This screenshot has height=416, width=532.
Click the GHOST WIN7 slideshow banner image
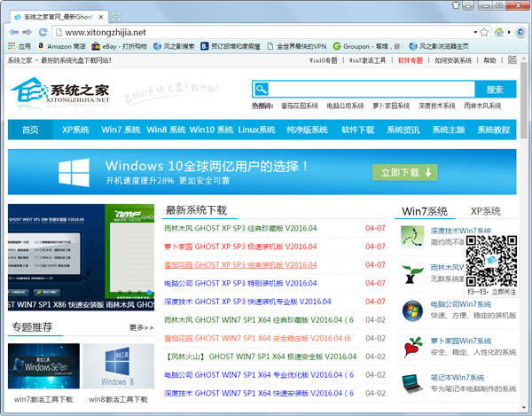click(81, 257)
